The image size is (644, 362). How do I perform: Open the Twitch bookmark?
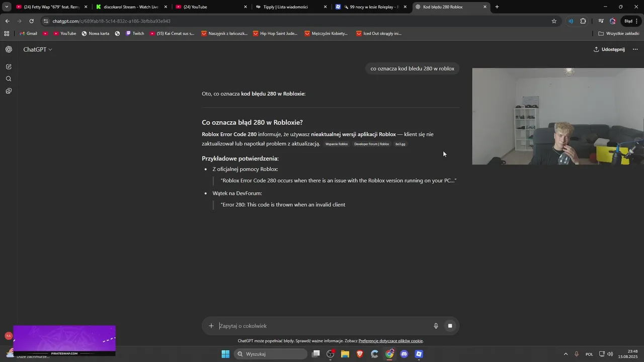pos(134,33)
